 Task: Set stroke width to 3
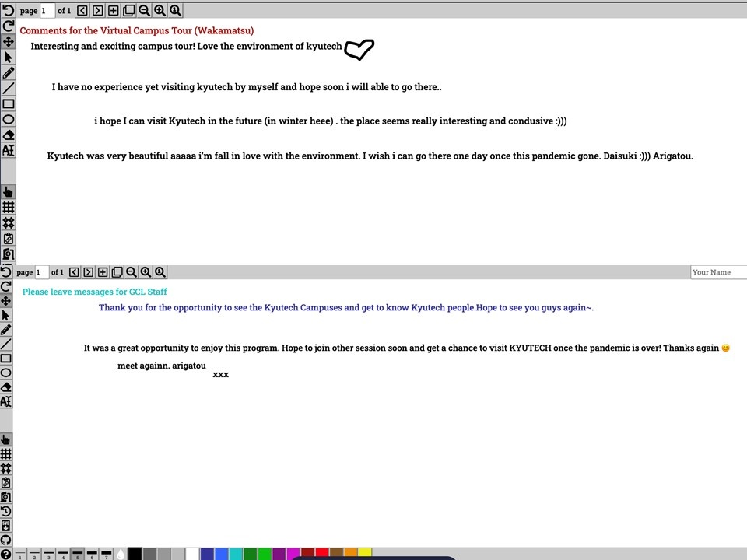click(x=48, y=554)
